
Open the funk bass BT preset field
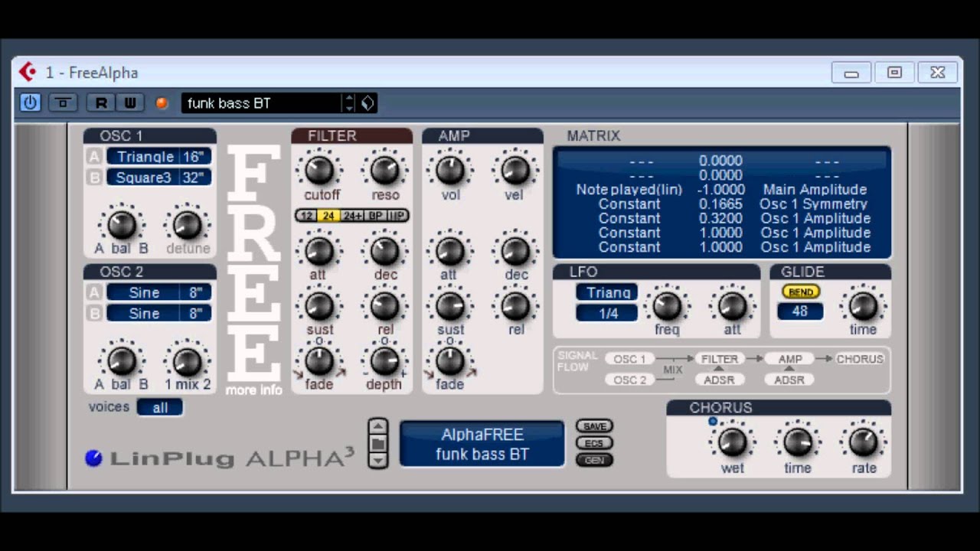coord(262,103)
